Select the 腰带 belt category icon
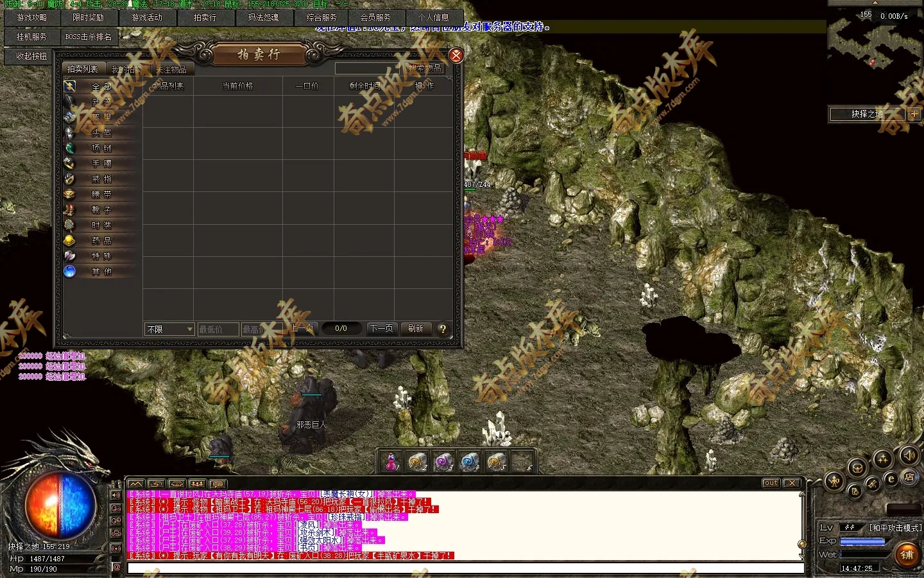 pos(70,194)
